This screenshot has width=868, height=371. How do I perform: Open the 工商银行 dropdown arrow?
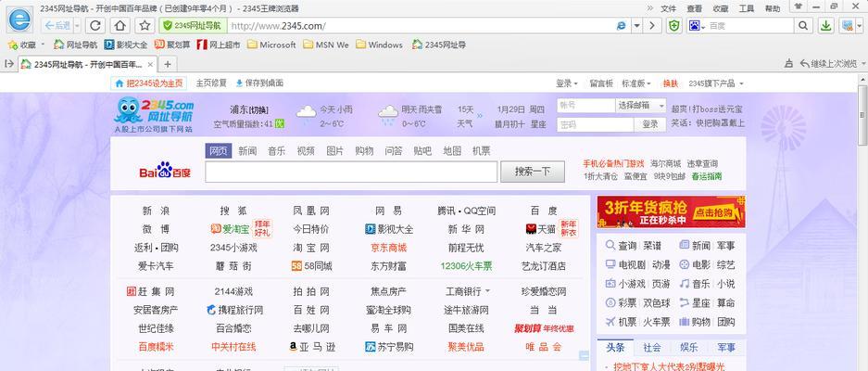click(487, 291)
